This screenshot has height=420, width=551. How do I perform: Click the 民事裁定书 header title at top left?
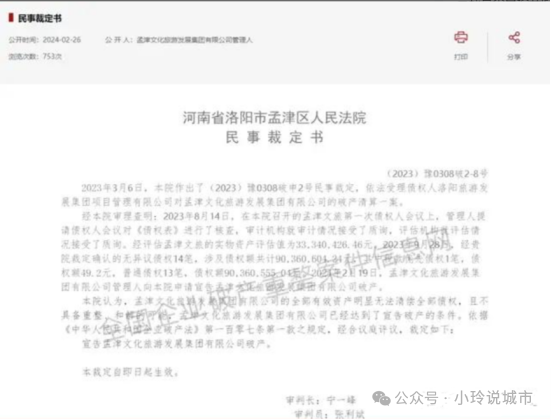(x=40, y=18)
